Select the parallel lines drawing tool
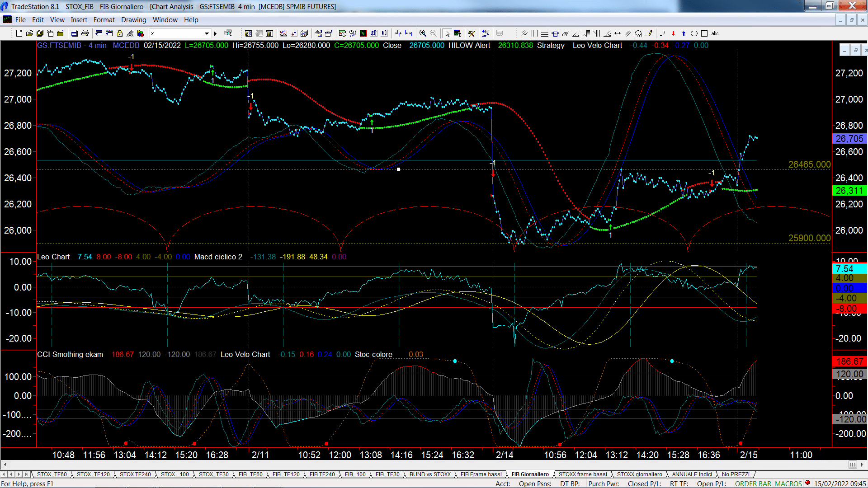 627,33
